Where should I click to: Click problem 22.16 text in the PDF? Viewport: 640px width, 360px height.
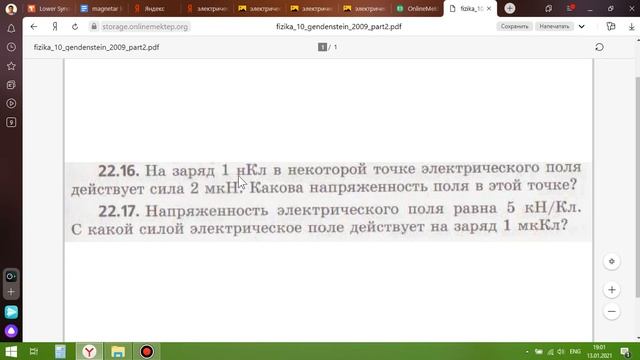pyautogui.click(x=327, y=179)
